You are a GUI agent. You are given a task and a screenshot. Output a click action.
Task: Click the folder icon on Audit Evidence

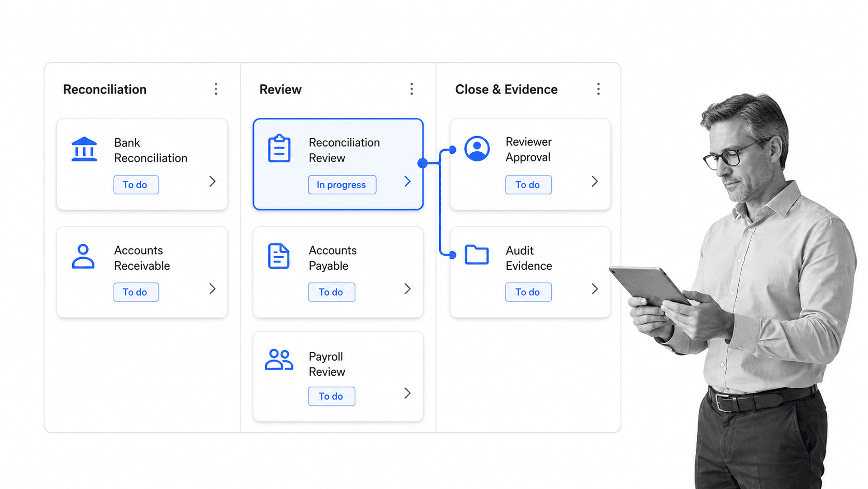point(477,255)
